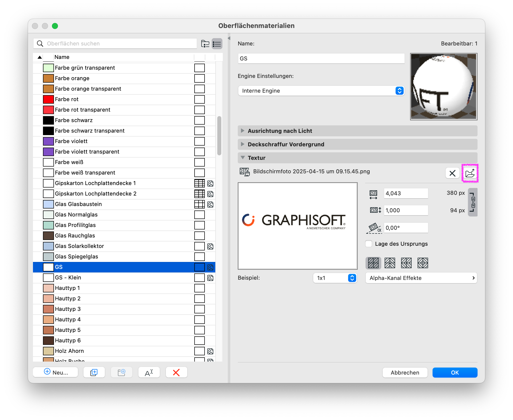Select the GS - Klein row

(x=124, y=278)
